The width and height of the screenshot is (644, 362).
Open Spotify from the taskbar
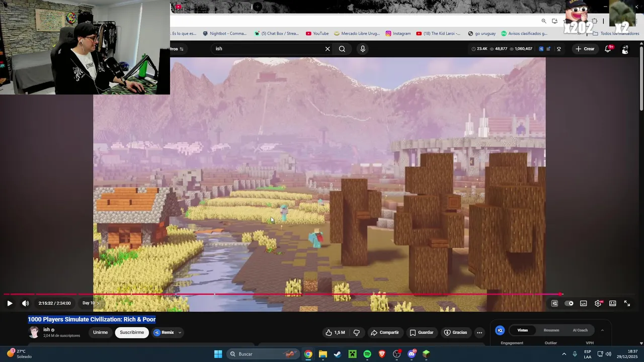(367, 354)
